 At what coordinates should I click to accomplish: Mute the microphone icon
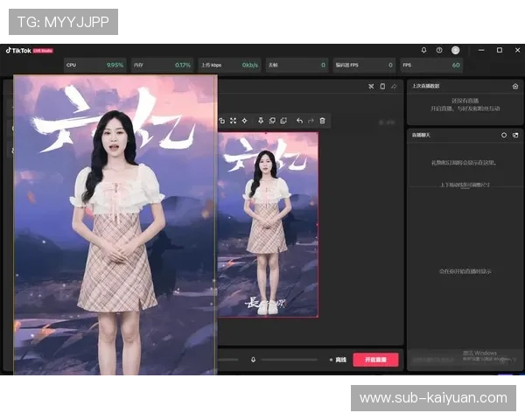(x=253, y=360)
